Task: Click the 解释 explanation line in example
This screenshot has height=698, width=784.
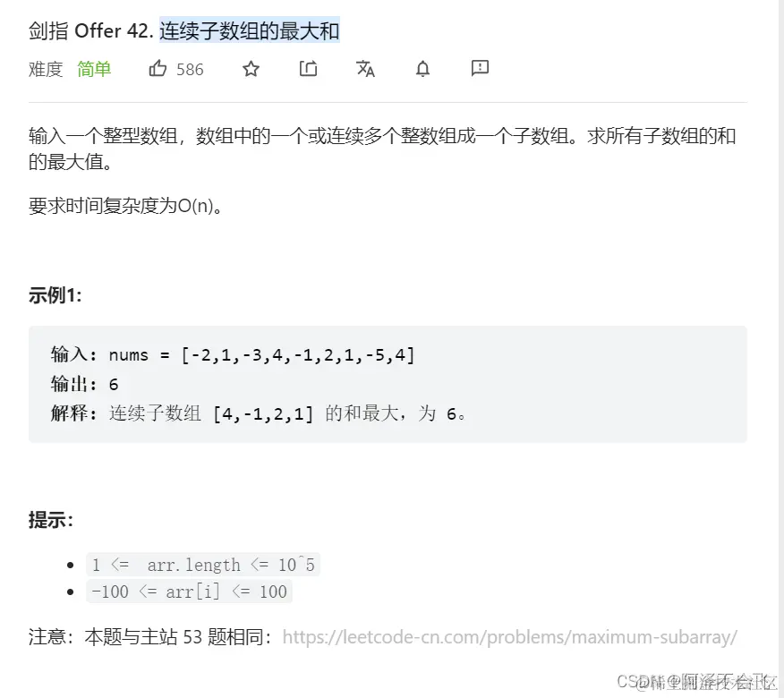Action: pos(259,413)
